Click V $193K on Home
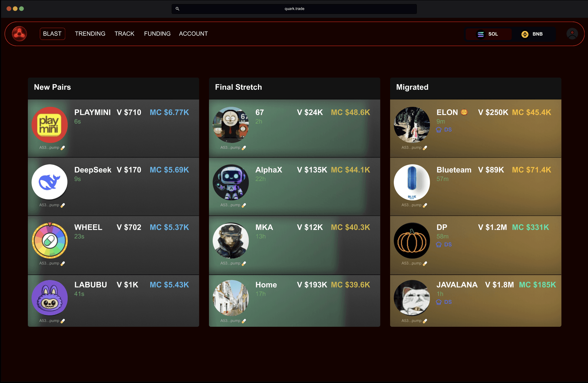588x383 pixels. point(312,285)
